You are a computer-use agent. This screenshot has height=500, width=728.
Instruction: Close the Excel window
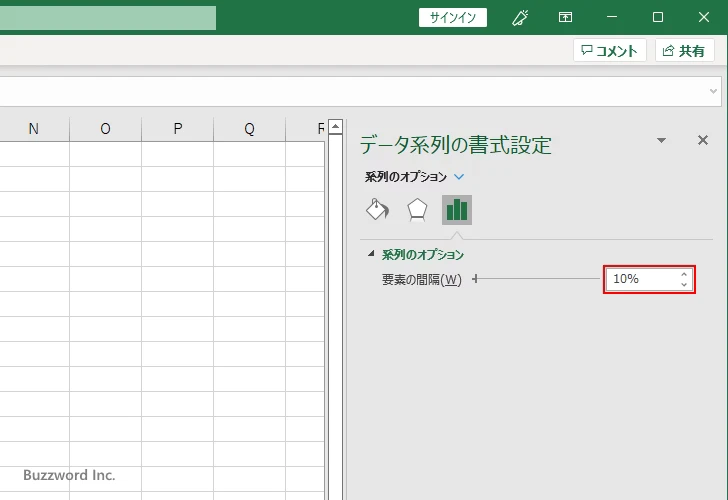703,18
